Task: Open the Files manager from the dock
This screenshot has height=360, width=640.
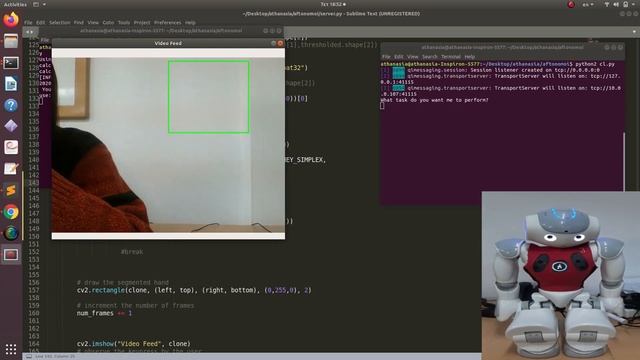Action: pyautogui.click(x=11, y=41)
